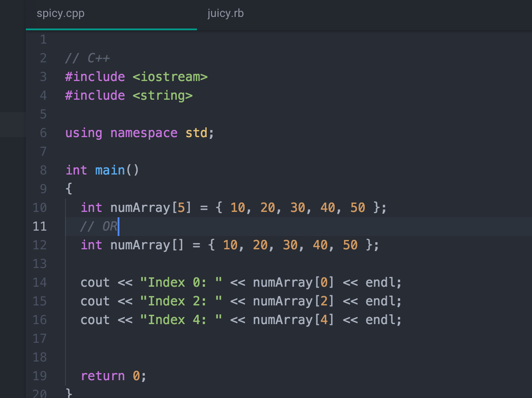Select the spicy.cpp tab

pos(61,13)
